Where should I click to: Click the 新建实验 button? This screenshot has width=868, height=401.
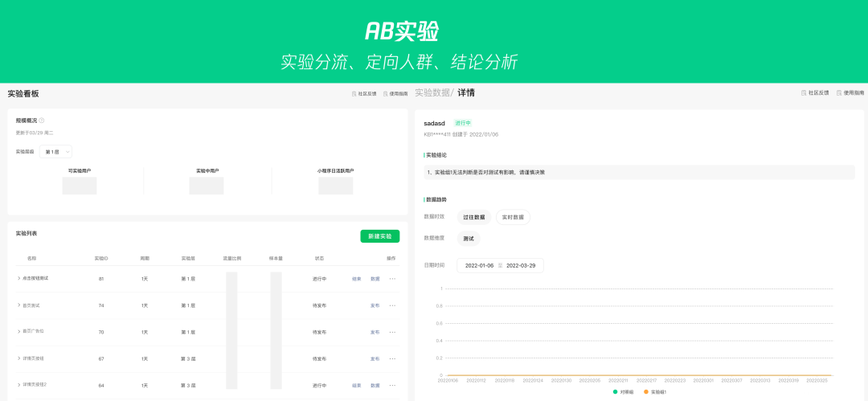point(379,236)
